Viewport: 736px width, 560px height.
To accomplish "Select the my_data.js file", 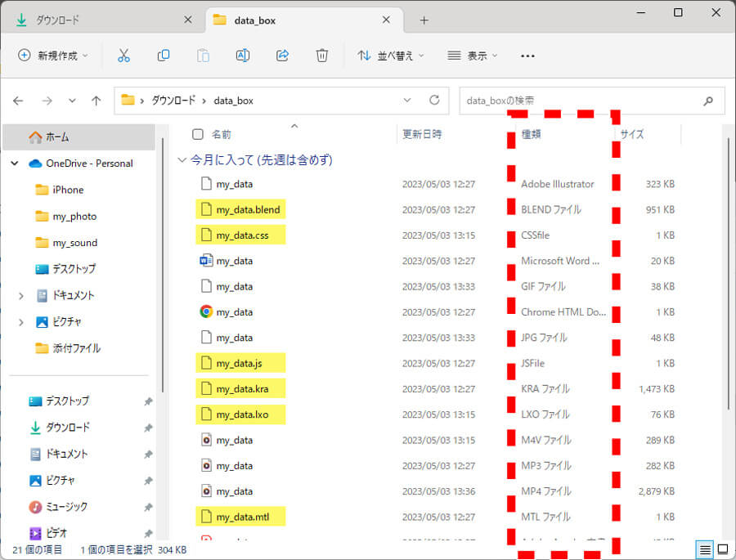I will 240,363.
